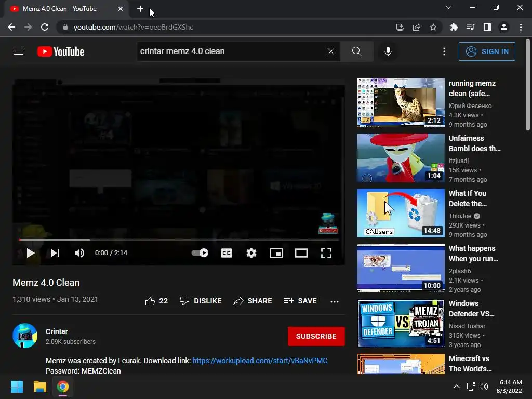Open video player settings gear

[251, 253]
